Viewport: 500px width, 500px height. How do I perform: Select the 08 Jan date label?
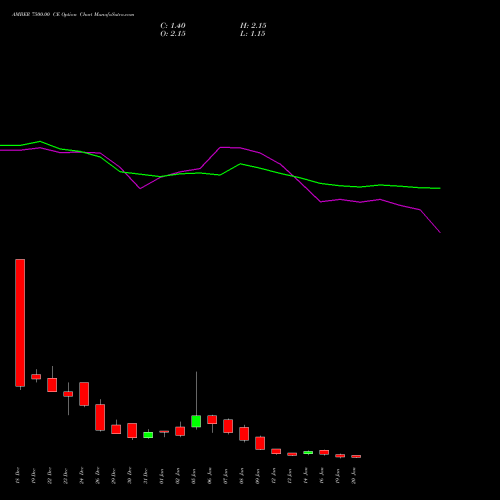(242, 476)
